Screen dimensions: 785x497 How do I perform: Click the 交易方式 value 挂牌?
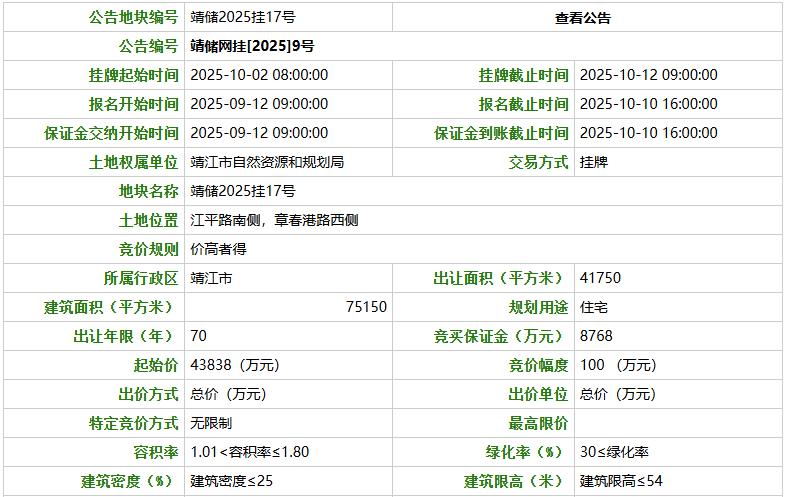pyautogui.click(x=594, y=162)
